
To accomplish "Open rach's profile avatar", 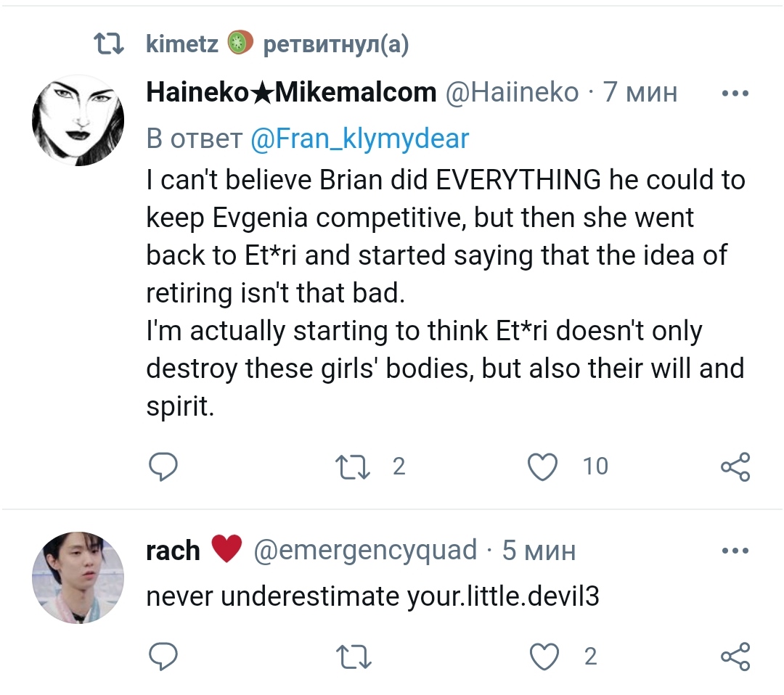I will pyautogui.click(x=78, y=577).
